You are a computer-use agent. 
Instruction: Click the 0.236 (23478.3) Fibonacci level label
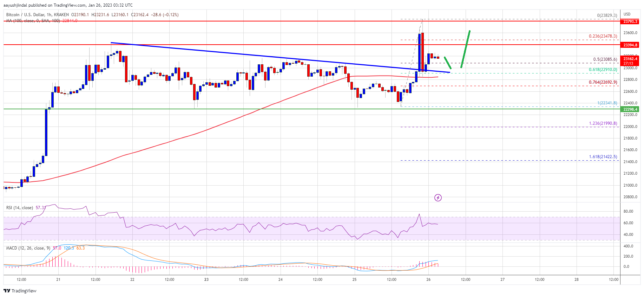[603, 36]
